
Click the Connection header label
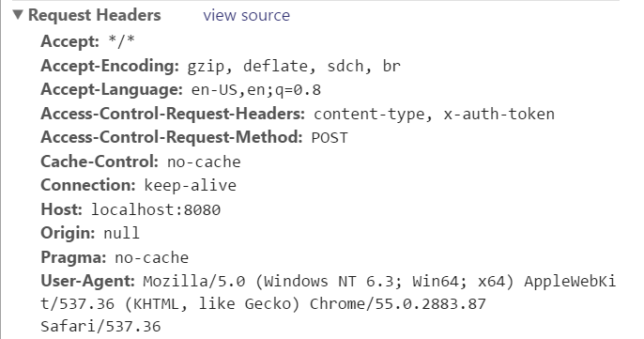click(x=88, y=185)
